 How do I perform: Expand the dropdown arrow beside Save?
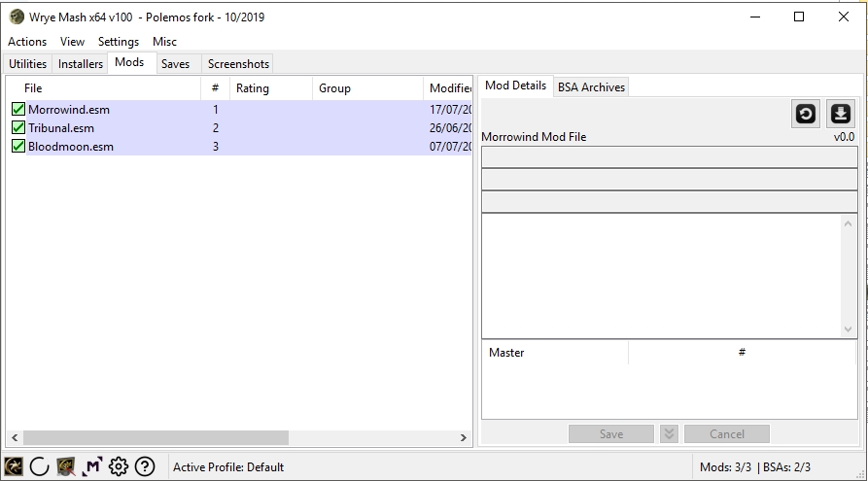point(669,433)
